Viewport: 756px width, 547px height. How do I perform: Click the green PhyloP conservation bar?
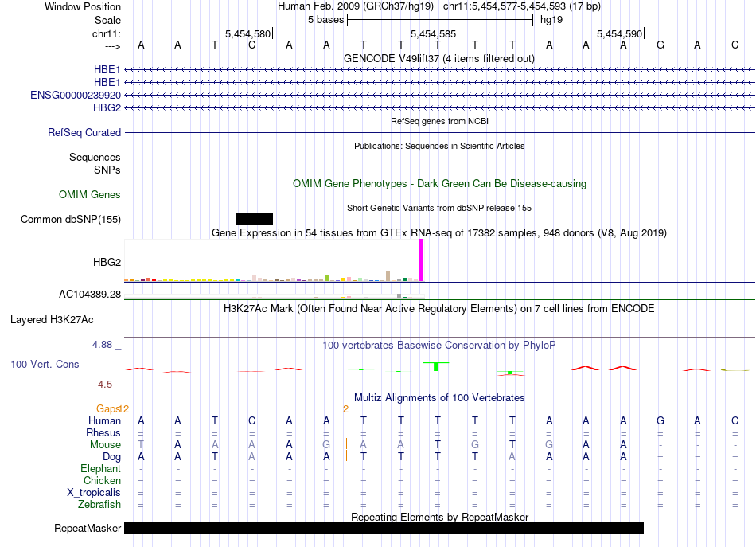[x=436, y=366]
